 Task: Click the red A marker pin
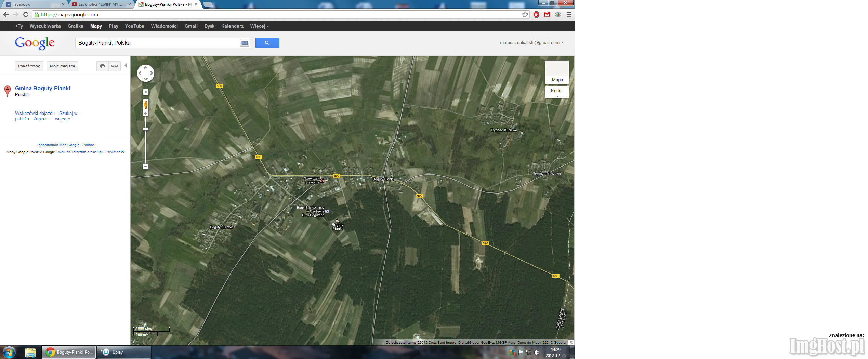tap(8, 91)
